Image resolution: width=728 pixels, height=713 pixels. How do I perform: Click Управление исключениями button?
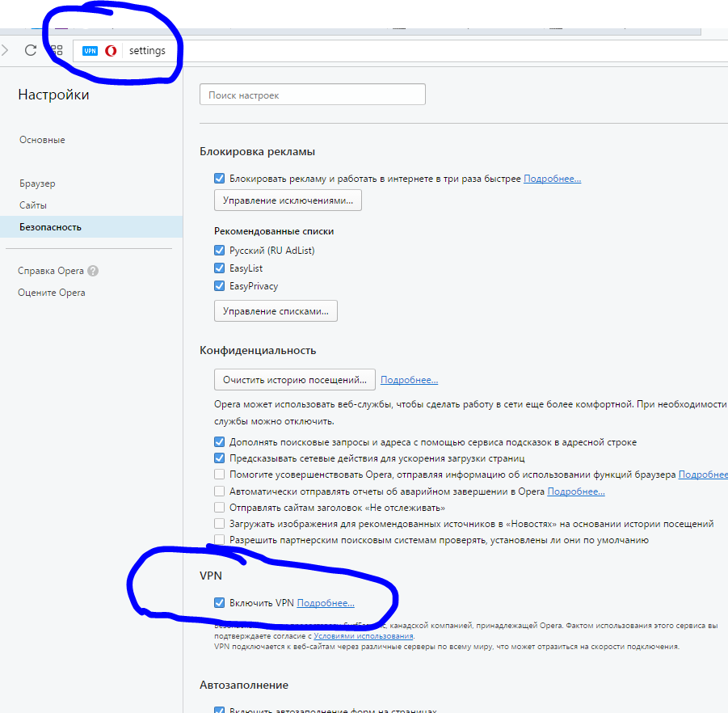click(x=288, y=200)
